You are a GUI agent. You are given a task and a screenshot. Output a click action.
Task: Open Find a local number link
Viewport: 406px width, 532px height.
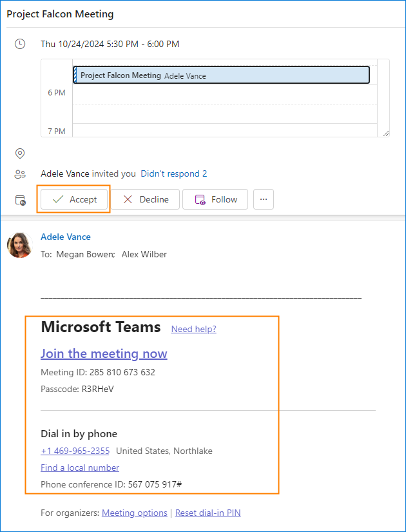tap(80, 468)
